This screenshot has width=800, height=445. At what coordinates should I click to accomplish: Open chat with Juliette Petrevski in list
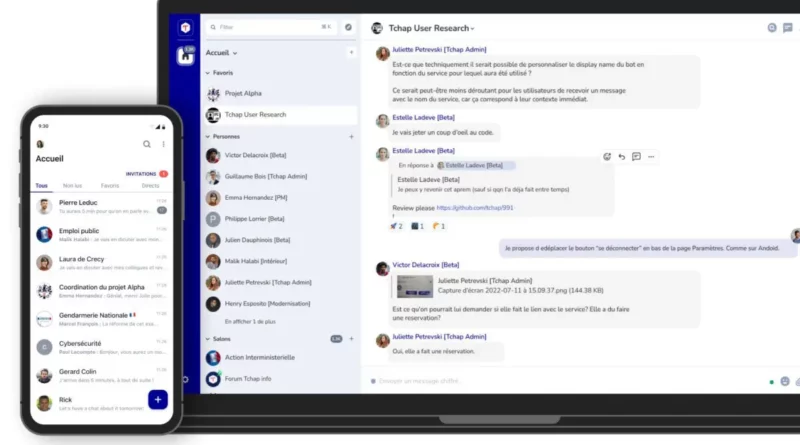click(x=280, y=282)
